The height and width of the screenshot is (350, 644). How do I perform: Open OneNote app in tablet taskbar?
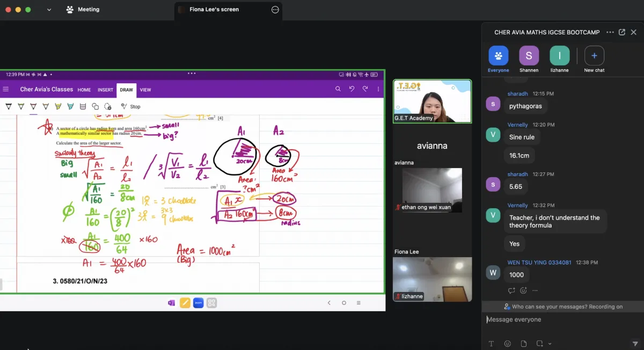172,303
